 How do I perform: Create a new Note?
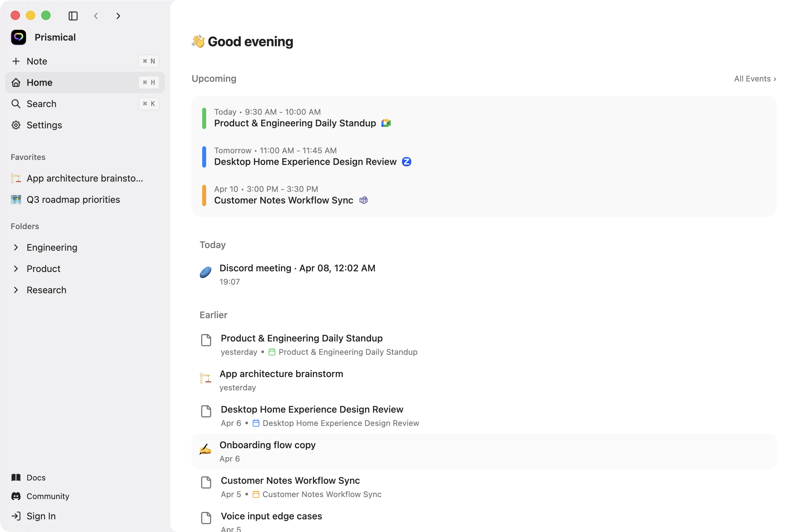tap(37, 61)
